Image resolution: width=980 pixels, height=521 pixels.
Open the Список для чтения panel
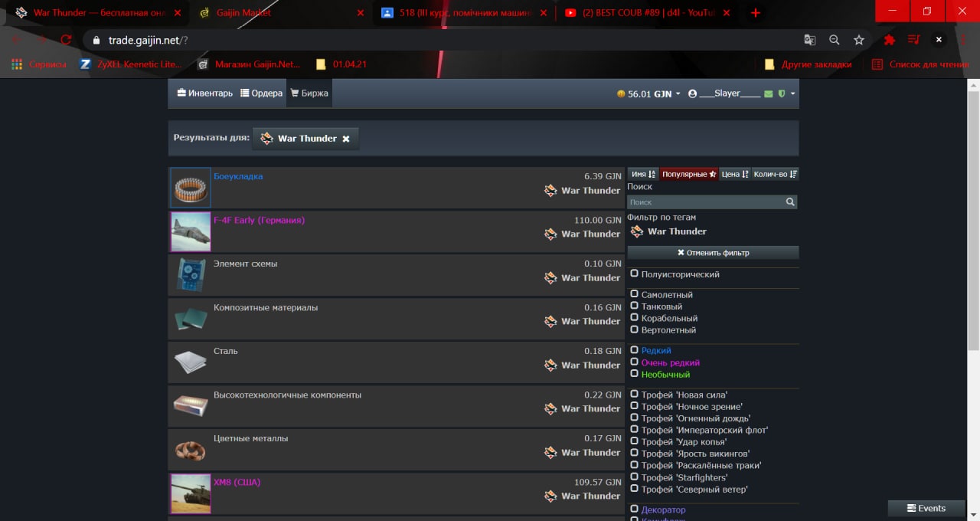click(x=920, y=64)
